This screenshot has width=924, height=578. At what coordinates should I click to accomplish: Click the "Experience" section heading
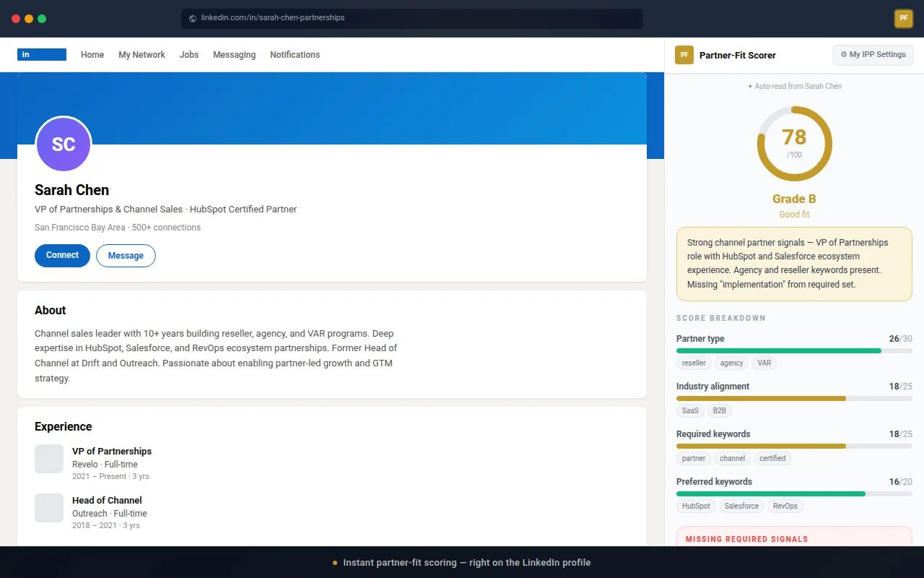pos(64,427)
